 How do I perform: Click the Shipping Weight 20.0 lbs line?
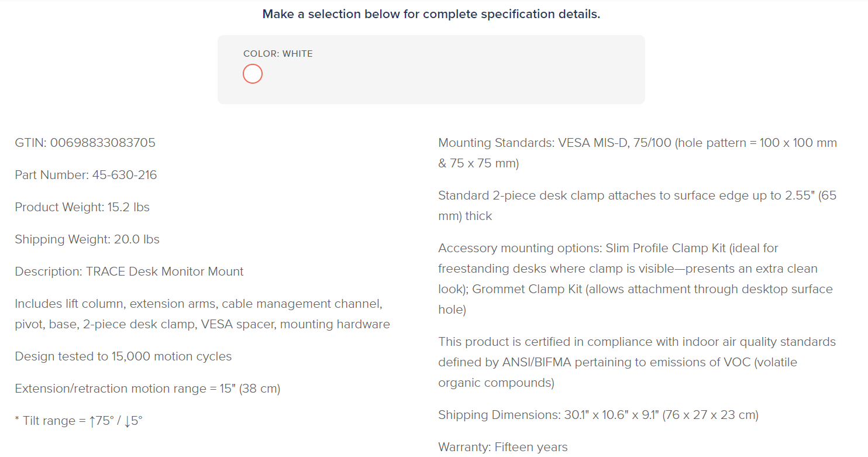(x=87, y=239)
